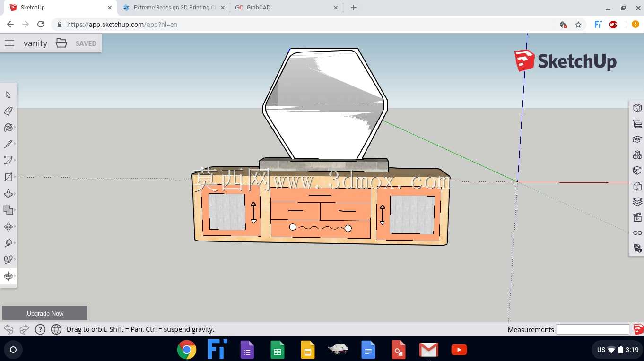Open the Instructor graduation-cap panel
This screenshot has height=361, width=644.
click(637, 139)
